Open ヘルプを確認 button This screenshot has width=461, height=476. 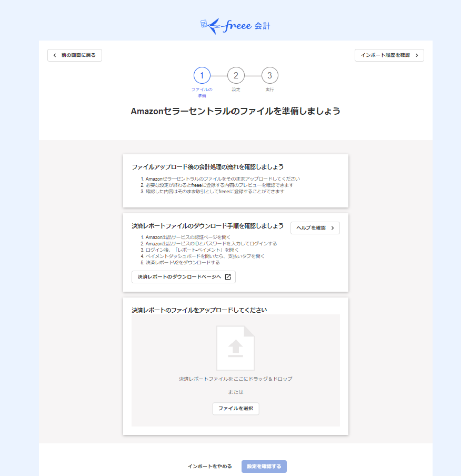(315, 228)
